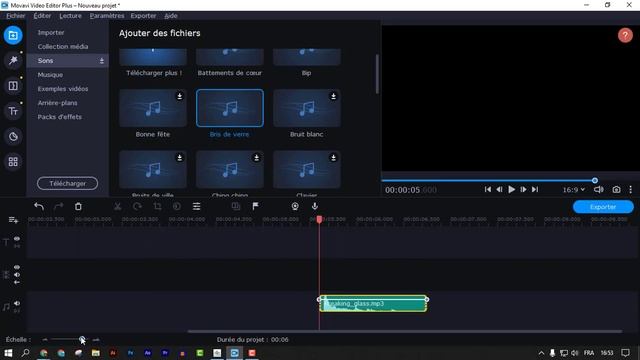The width and height of the screenshot is (640, 360).
Task: Skip to the end of project
Action: click(x=535, y=189)
